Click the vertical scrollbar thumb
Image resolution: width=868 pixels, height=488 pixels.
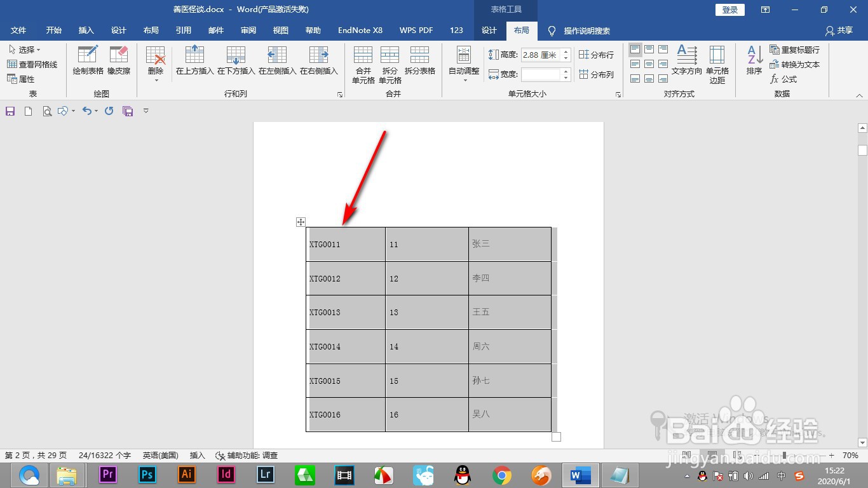coord(862,151)
